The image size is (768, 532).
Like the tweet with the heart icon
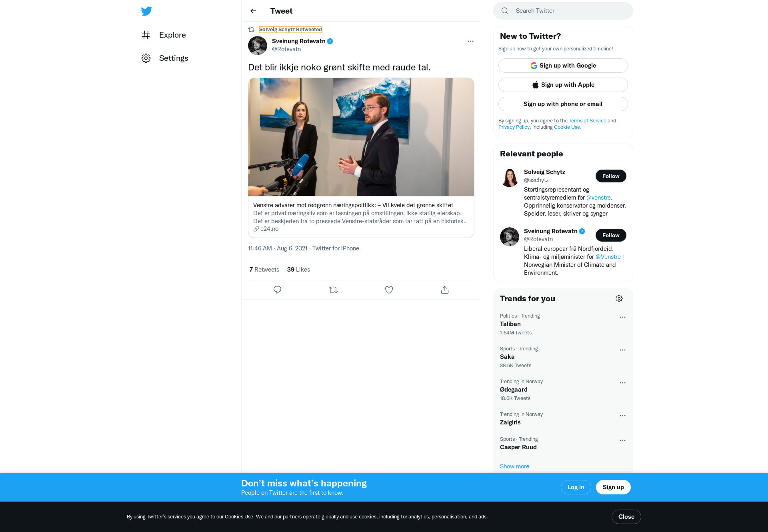[x=389, y=290]
